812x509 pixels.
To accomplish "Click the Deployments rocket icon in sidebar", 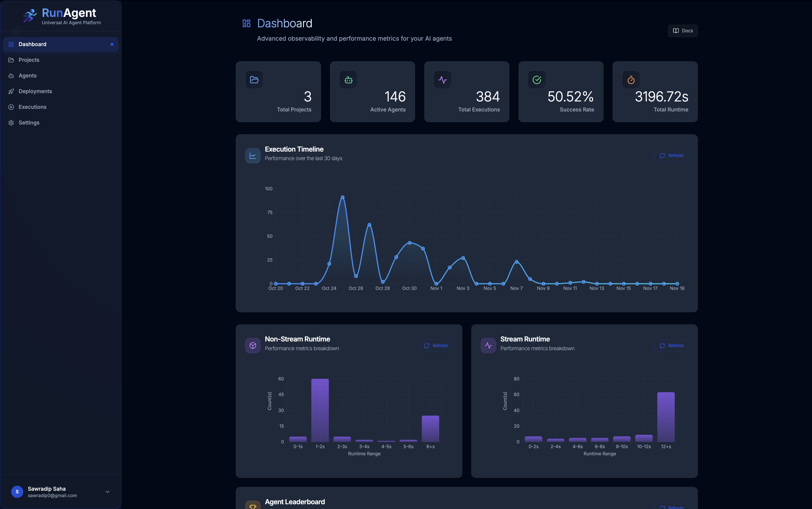I will point(11,91).
